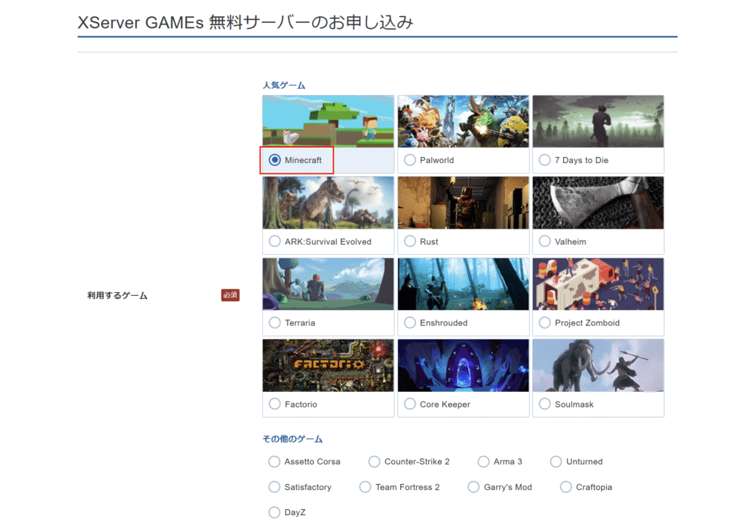
Task: Click the Palworld game thumbnail image
Action: (x=464, y=122)
